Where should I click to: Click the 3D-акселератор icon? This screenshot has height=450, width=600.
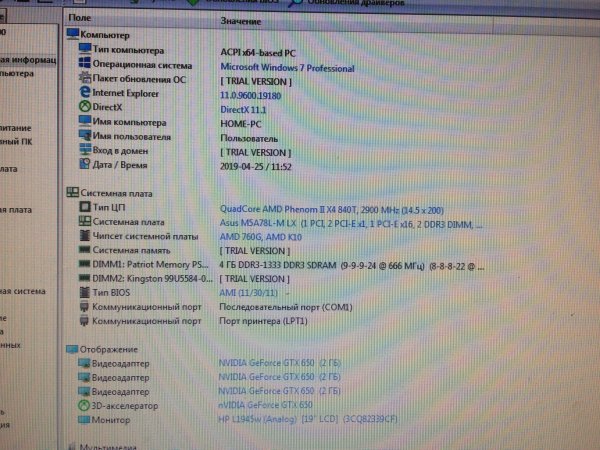[x=83, y=405]
